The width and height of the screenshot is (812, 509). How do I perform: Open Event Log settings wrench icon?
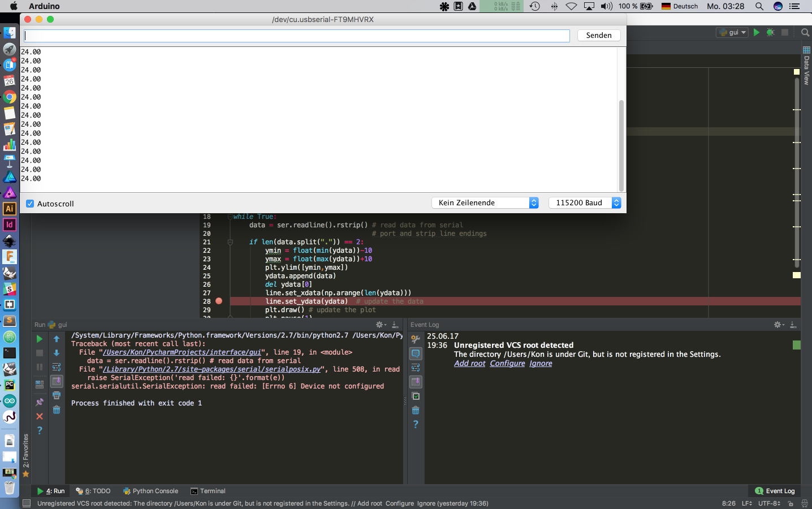416,339
